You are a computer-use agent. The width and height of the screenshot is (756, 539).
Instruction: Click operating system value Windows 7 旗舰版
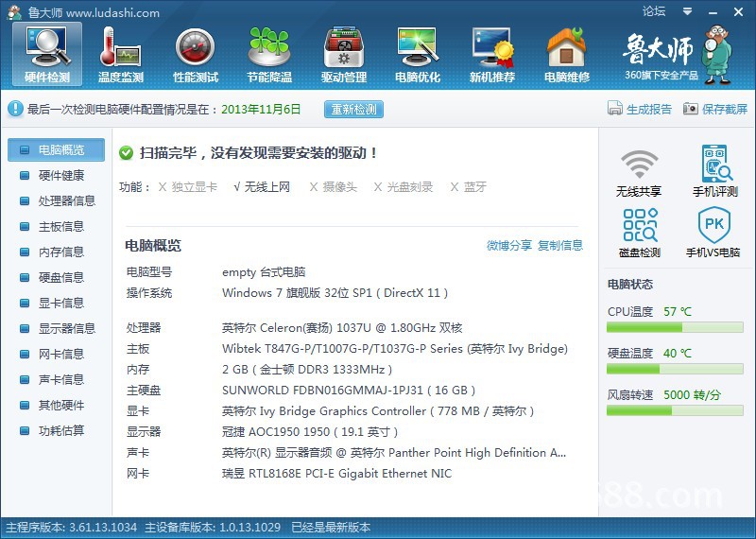coord(335,293)
